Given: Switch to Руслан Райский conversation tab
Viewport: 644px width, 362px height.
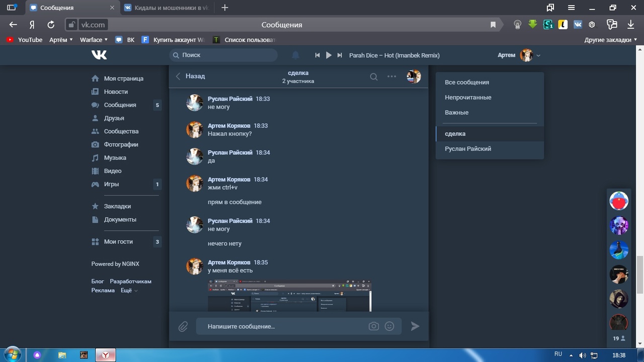Looking at the screenshot, I should [x=468, y=149].
